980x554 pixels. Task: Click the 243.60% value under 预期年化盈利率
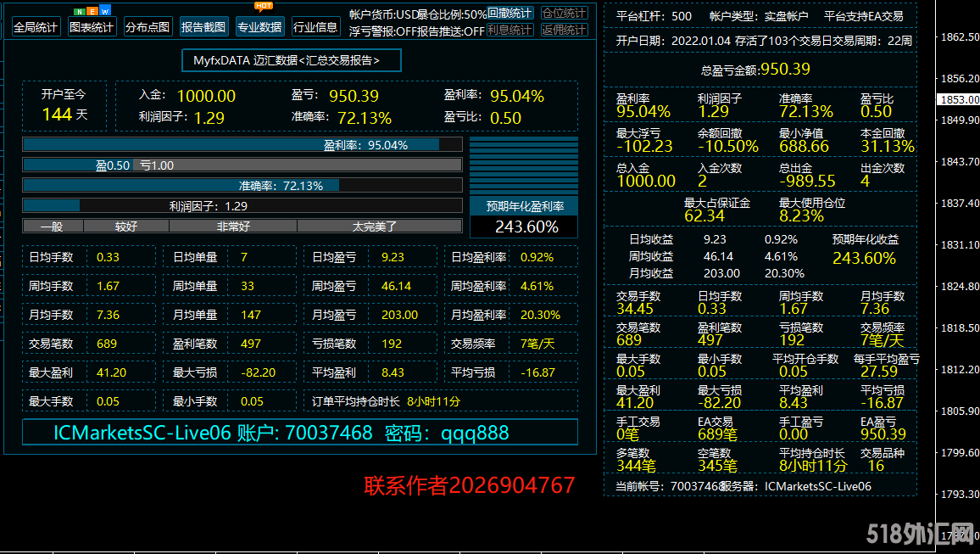(x=525, y=227)
